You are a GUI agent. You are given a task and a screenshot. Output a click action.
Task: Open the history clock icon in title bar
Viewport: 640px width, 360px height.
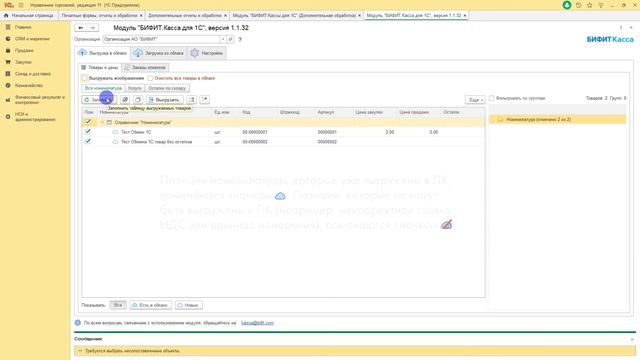pyautogui.click(x=578, y=5)
